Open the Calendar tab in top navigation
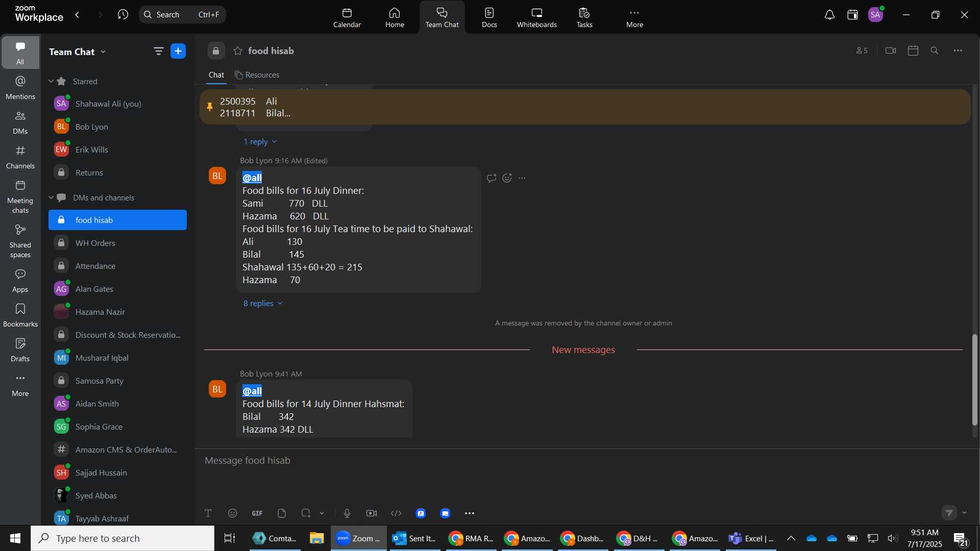The height and width of the screenshot is (551, 980). pos(347,17)
